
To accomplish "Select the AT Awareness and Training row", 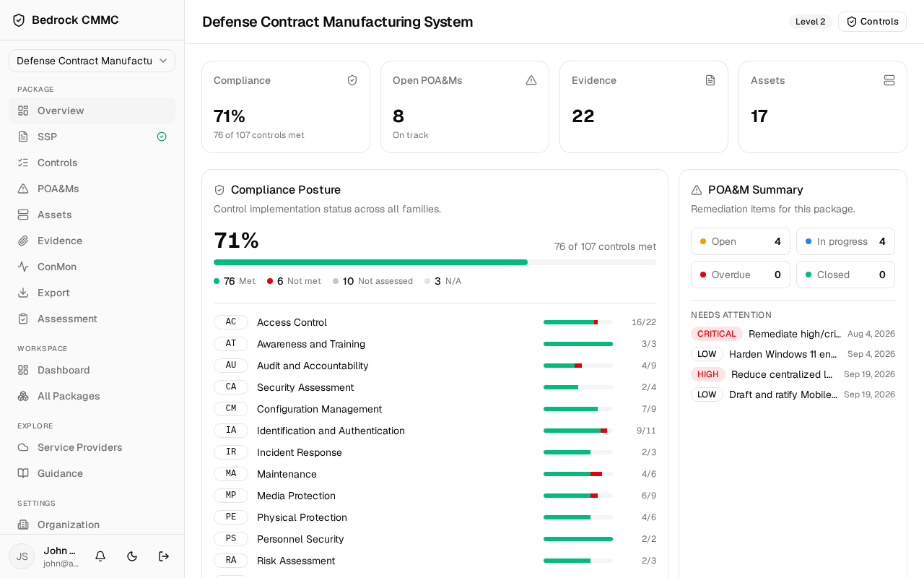I will pyautogui.click(x=435, y=344).
